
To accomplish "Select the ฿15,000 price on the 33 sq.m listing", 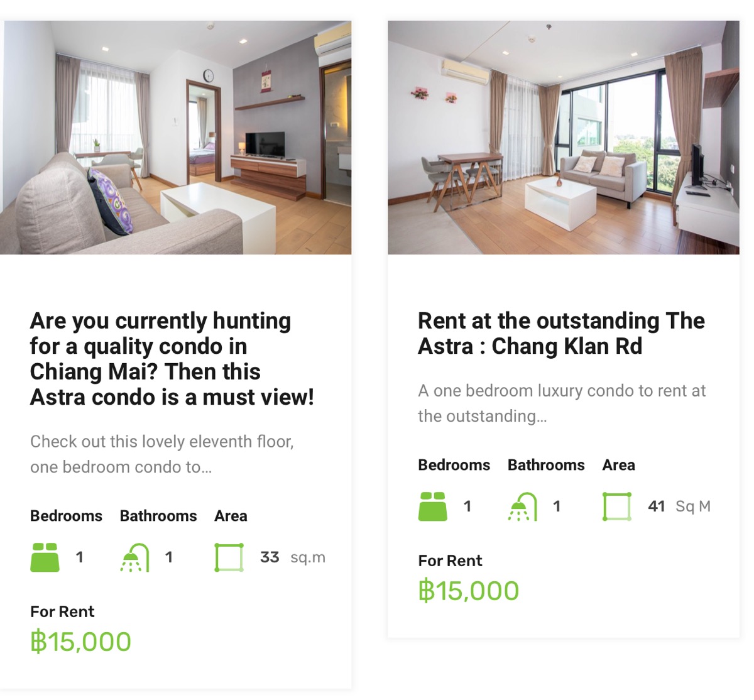I will 81,642.
